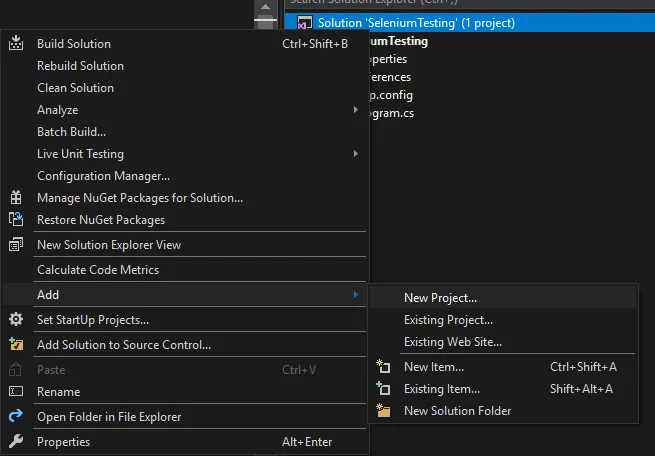Click the Open Folder in File Explorer icon
The width and height of the screenshot is (655, 456).
tap(16, 417)
